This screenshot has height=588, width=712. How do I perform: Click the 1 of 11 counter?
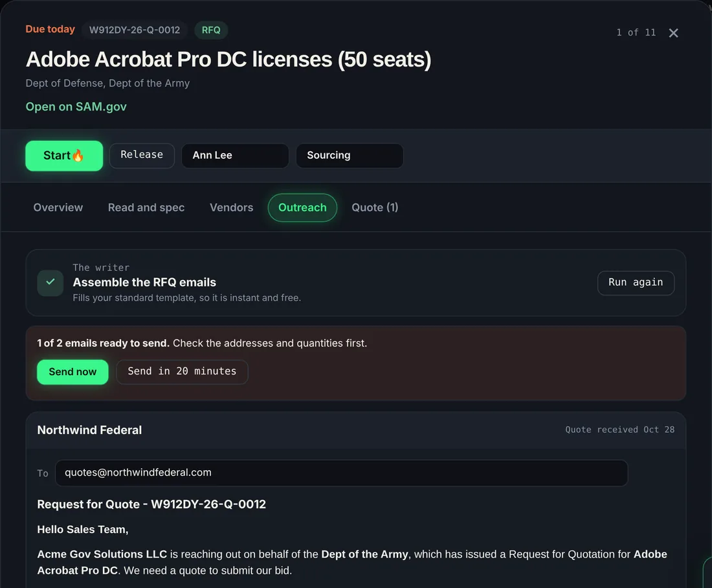click(636, 32)
